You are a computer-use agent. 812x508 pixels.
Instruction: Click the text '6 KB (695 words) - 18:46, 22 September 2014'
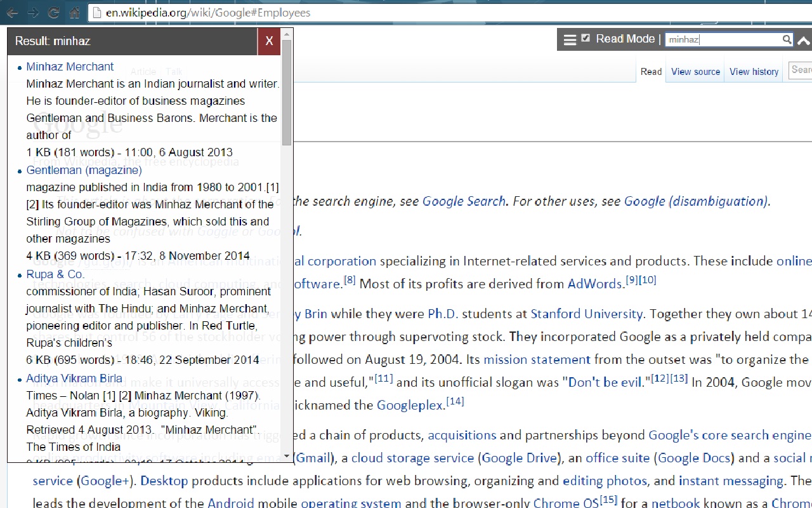coord(143,360)
